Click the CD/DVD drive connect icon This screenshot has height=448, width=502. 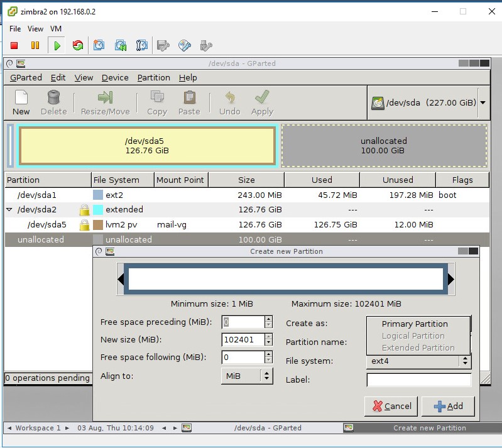click(185, 45)
